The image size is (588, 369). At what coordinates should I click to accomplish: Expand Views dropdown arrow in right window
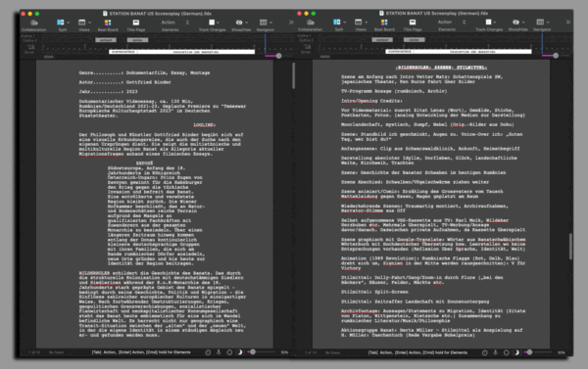click(x=366, y=23)
